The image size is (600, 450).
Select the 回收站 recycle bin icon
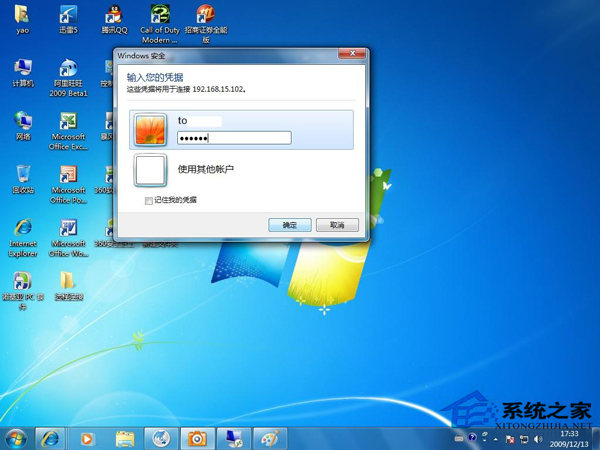coord(23,179)
